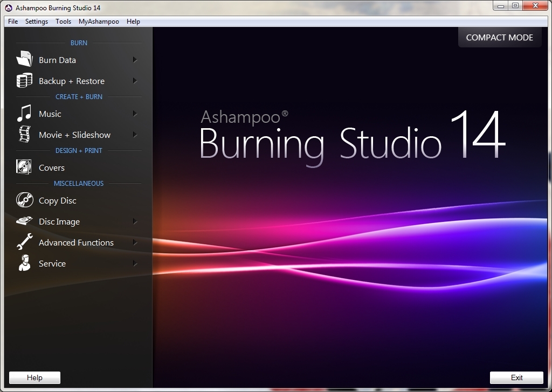
Task: Open the Tools menu
Action: (64, 22)
